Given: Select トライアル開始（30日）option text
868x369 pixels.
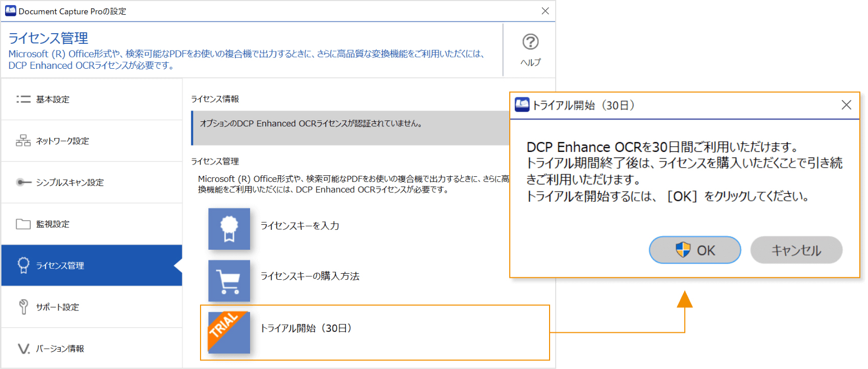Looking at the screenshot, I should (x=306, y=328).
